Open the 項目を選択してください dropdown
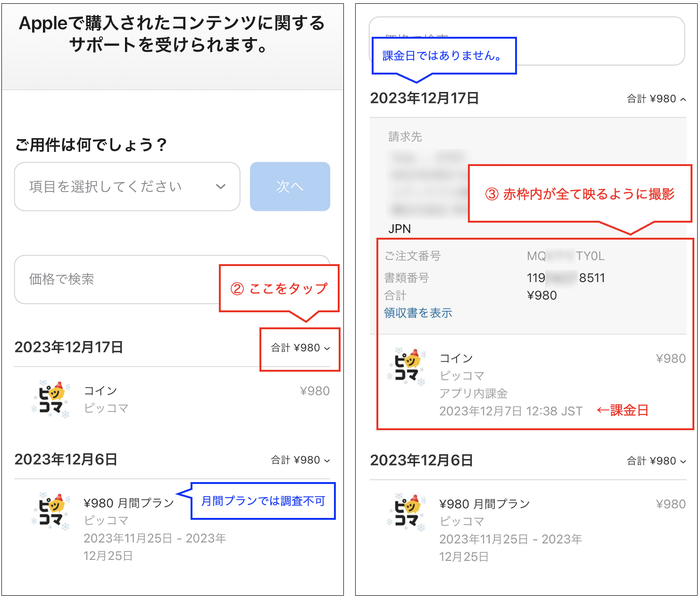The image size is (700, 600). click(126, 186)
